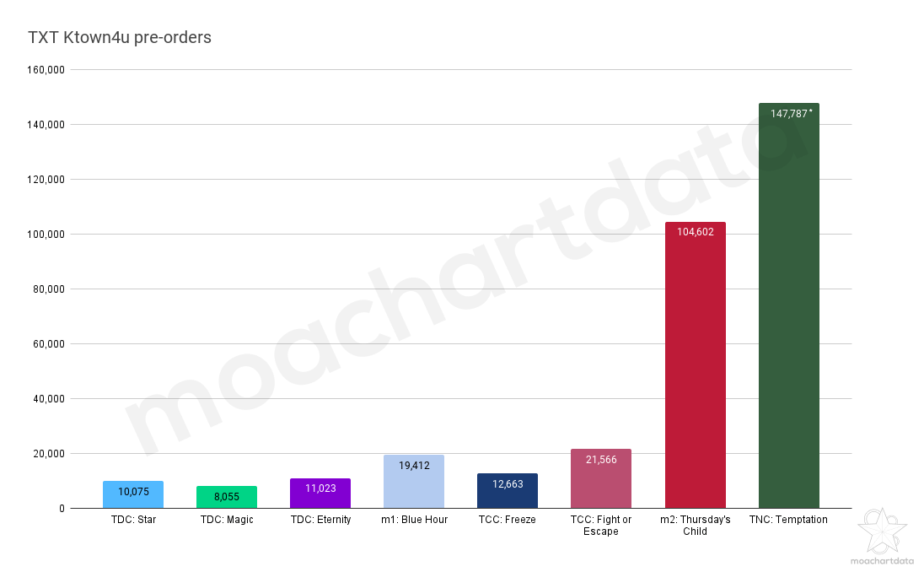The width and height of the screenshot is (924, 572).
Task: Select the TNC: Temptation dark green bar
Action: (x=788, y=305)
